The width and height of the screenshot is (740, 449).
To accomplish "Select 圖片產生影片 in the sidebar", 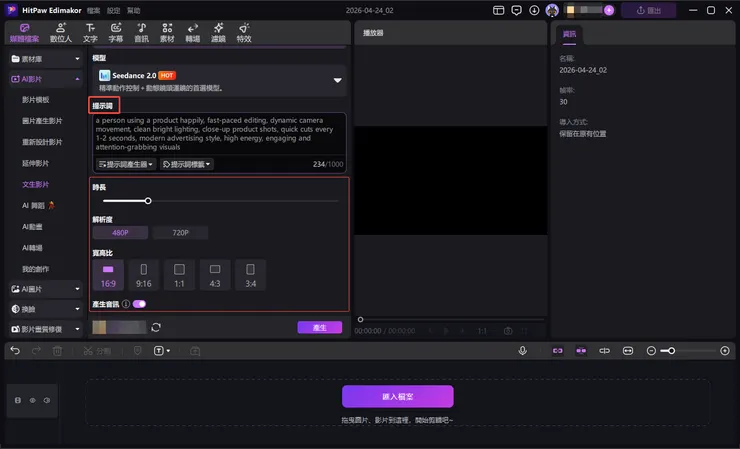I will (x=42, y=121).
